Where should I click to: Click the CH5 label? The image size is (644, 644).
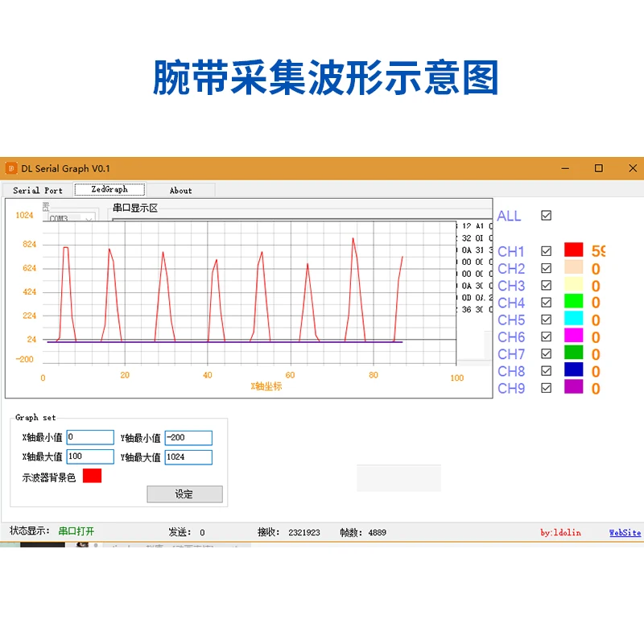[x=511, y=320]
